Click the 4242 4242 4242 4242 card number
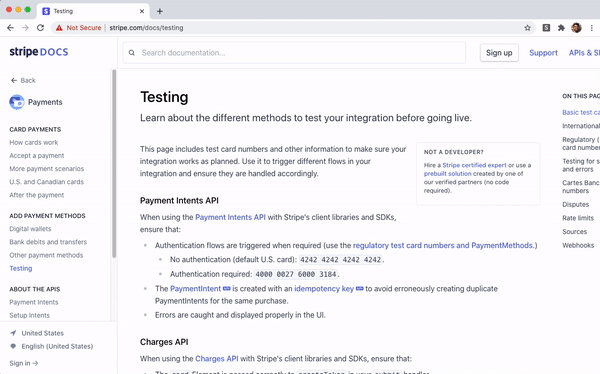 coord(340,260)
